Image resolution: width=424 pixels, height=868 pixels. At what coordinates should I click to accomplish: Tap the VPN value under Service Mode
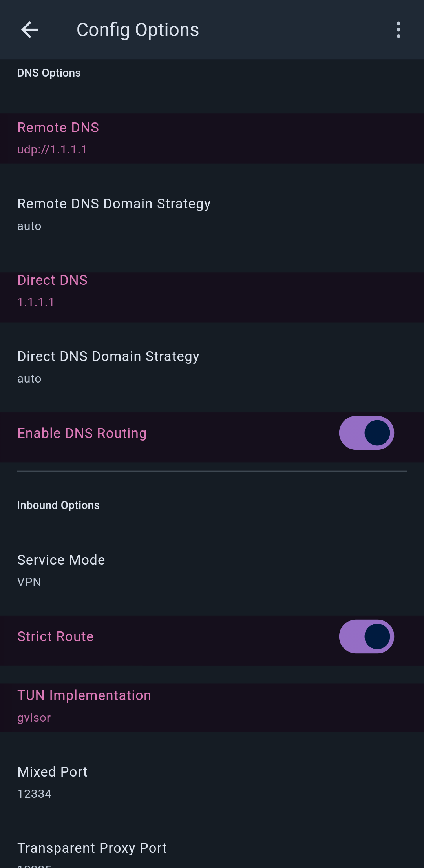[x=29, y=582]
